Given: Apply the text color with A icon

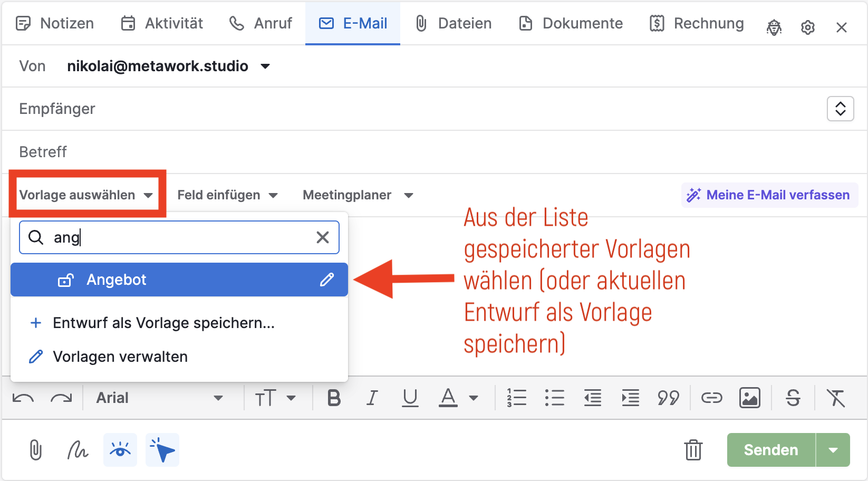Looking at the screenshot, I should point(448,398).
